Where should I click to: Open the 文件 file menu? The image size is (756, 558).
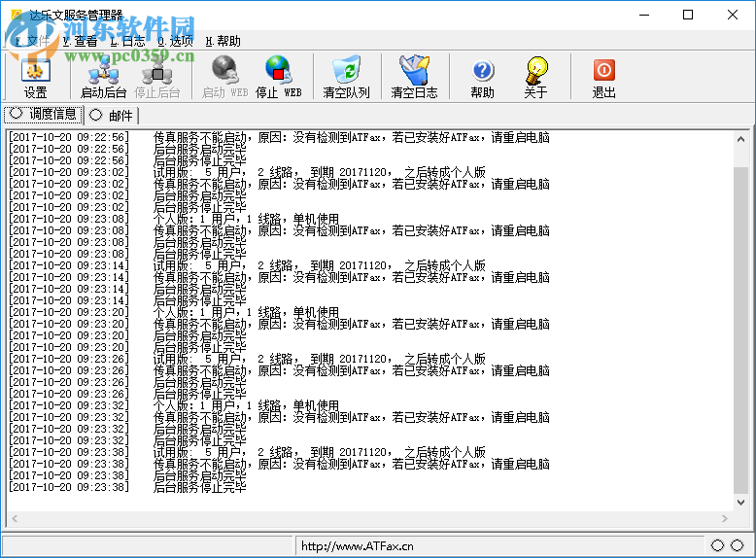(32, 41)
